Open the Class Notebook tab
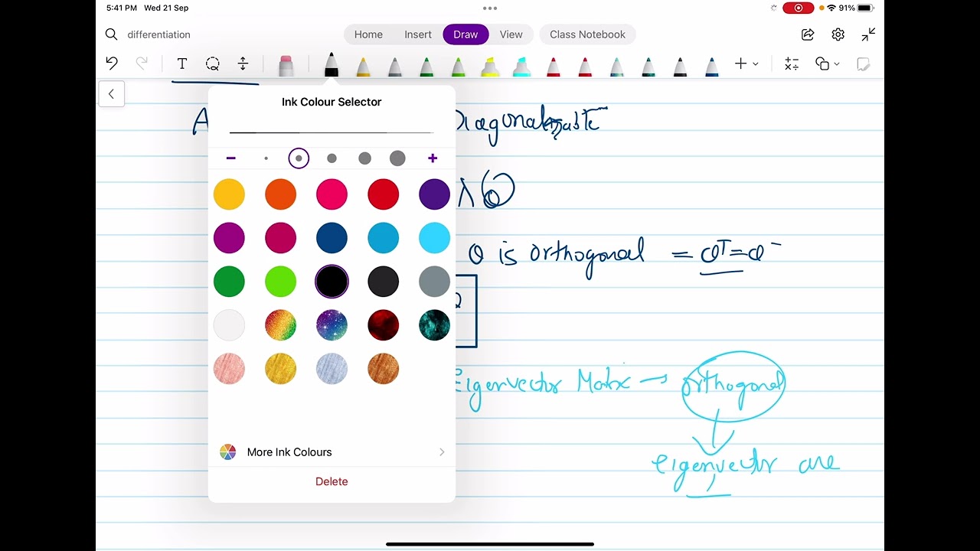Screen dimensions: 980x551 pos(587,34)
